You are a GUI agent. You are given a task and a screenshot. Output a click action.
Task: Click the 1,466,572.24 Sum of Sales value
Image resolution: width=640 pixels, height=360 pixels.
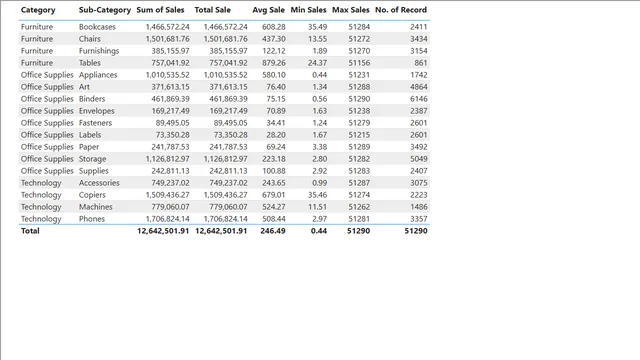[x=167, y=27]
